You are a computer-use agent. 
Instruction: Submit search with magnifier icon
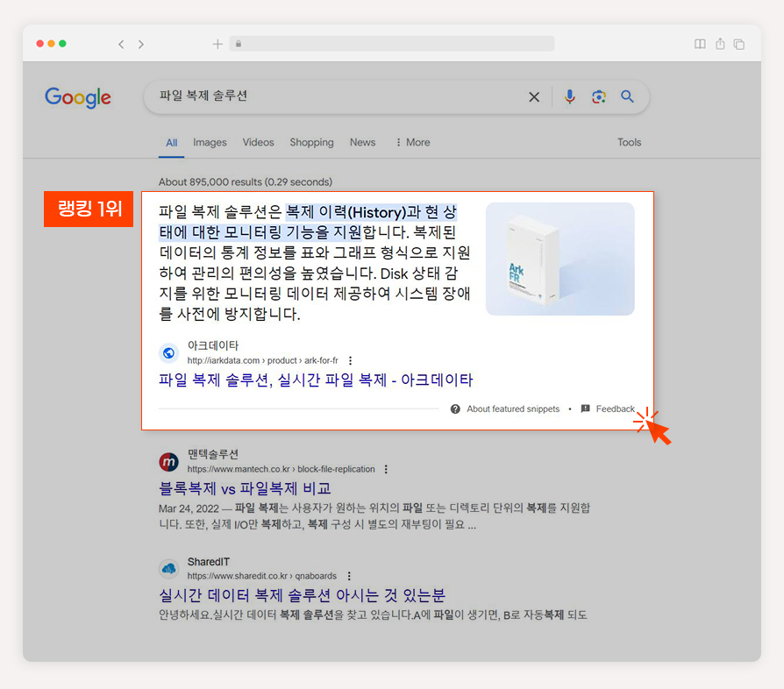627,96
